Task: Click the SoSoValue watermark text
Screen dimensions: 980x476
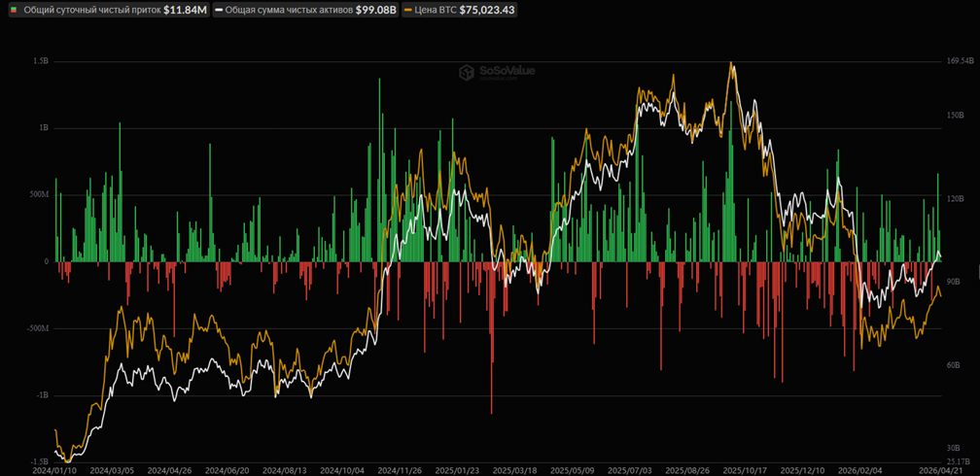Action: (x=507, y=71)
